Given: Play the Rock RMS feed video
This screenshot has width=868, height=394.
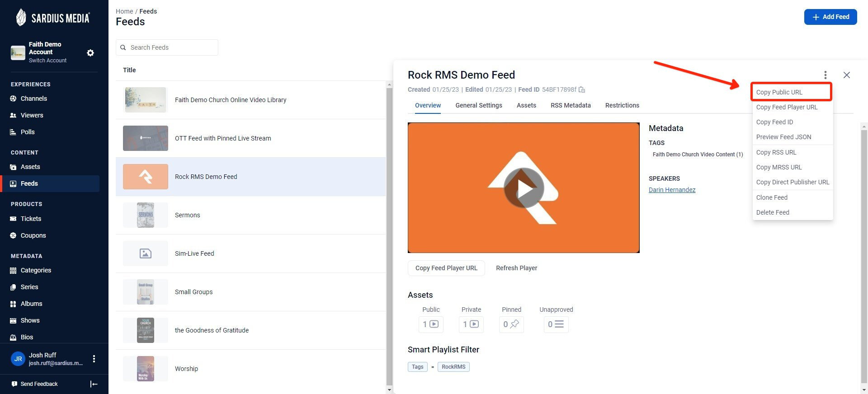Looking at the screenshot, I should point(524,188).
